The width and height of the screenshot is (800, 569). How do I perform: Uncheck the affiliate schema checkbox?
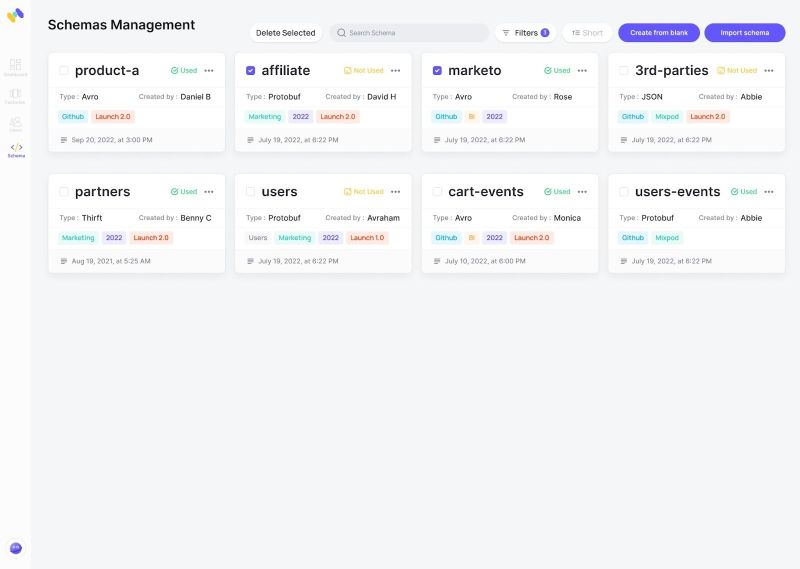click(251, 70)
